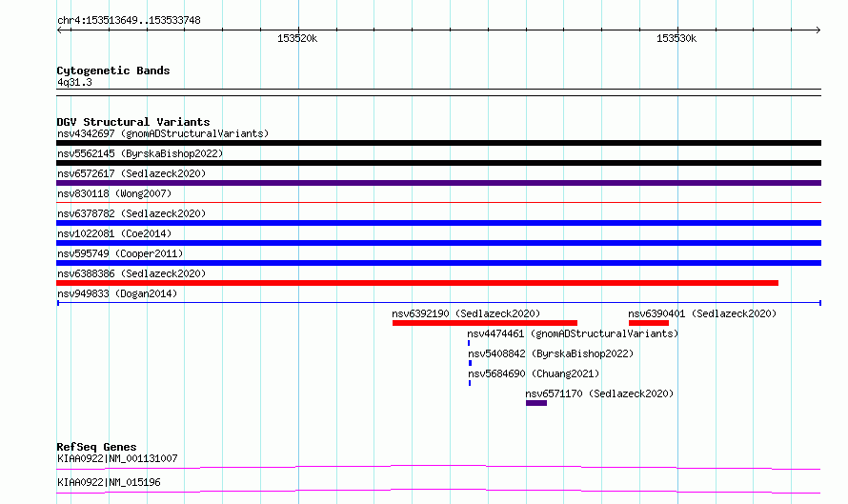Open gene KIAA0922|NM_001131007 label
The height and width of the screenshot is (504, 848).
[x=117, y=458]
